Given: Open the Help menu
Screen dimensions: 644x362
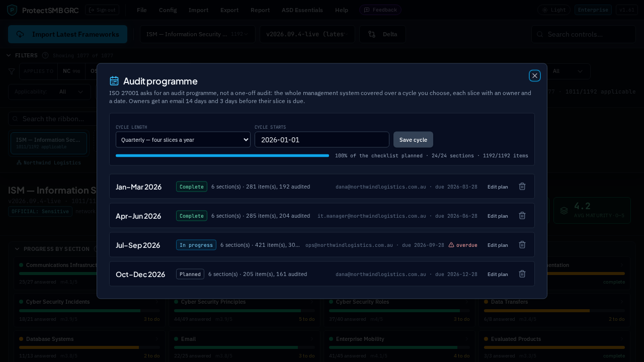Looking at the screenshot, I should [x=342, y=10].
